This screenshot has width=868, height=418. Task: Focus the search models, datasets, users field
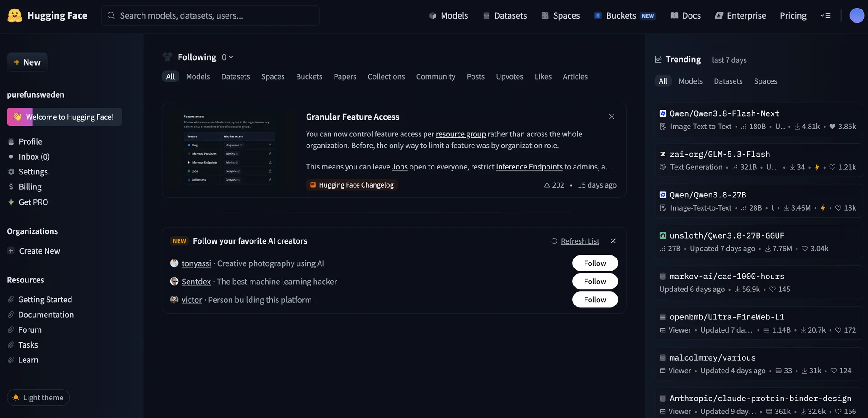click(211, 15)
